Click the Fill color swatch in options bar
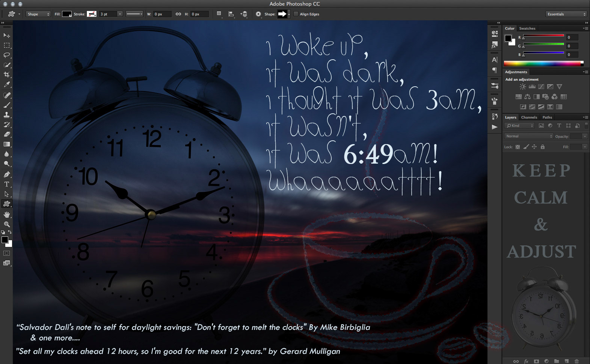Viewport: 590px width, 364px height. pos(67,14)
